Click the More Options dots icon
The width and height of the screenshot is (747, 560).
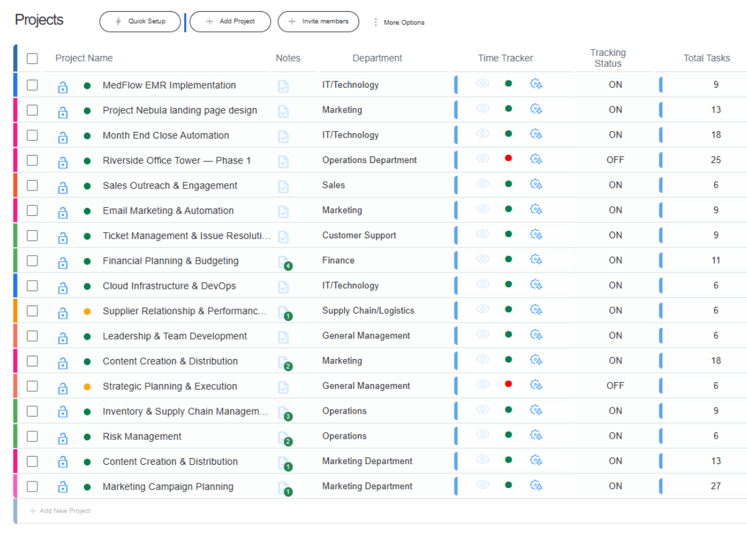(375, 22)
